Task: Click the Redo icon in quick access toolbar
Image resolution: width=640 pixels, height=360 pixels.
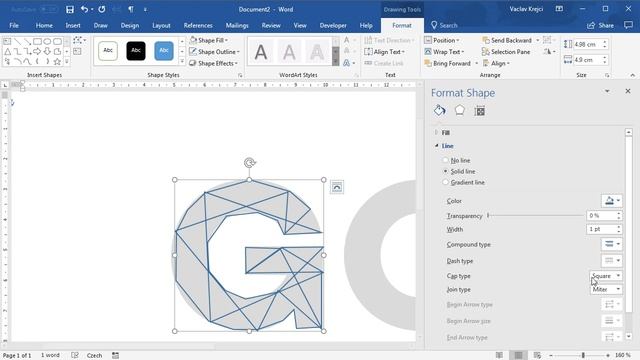Action: (x=102, y=9)
